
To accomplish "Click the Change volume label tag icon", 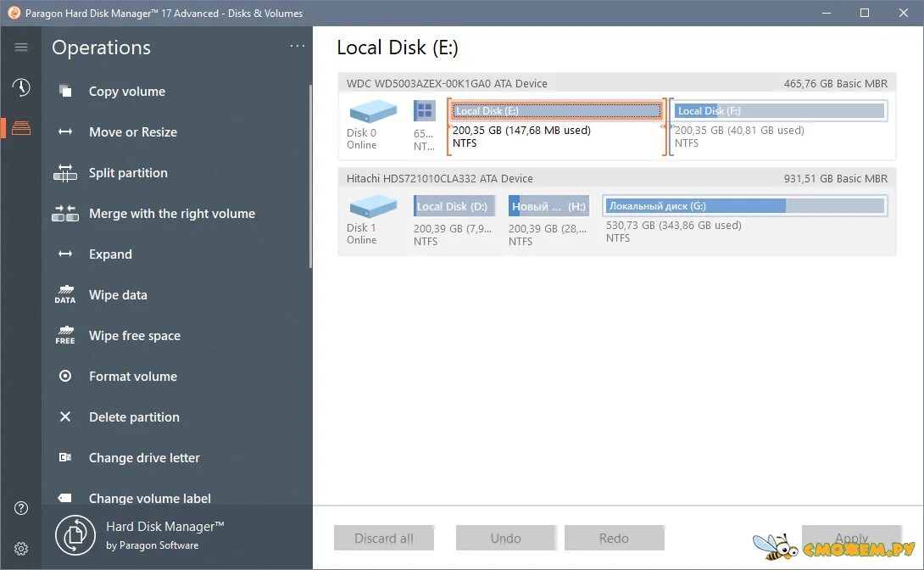I will (64, 498).
